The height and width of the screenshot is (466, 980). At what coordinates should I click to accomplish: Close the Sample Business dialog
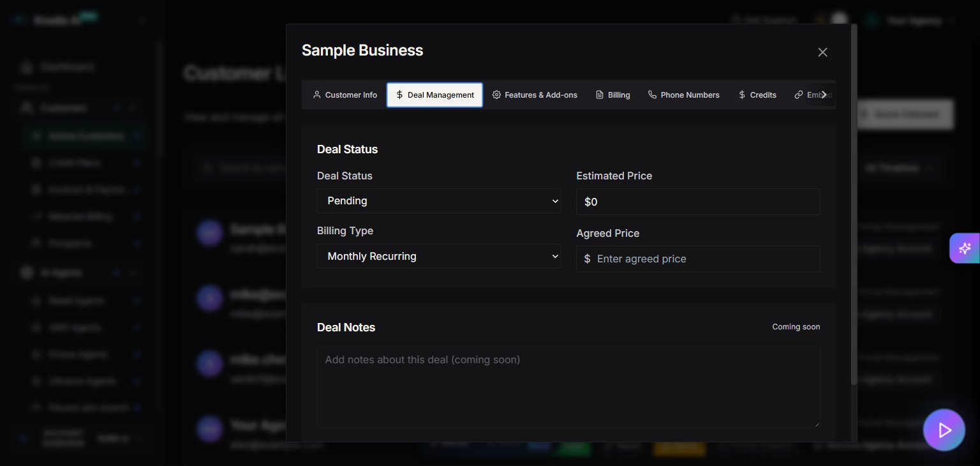coord(822,52)
